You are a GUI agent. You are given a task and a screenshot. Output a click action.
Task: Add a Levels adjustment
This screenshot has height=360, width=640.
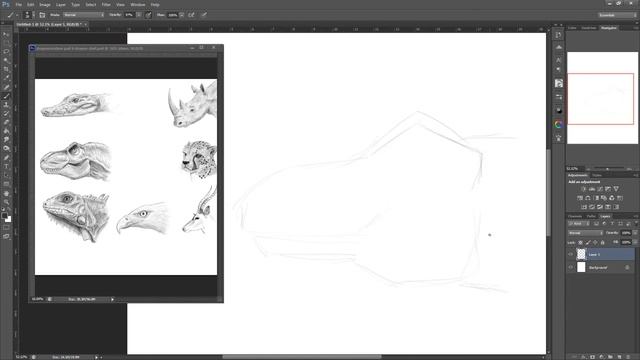(x=591, y=189)
